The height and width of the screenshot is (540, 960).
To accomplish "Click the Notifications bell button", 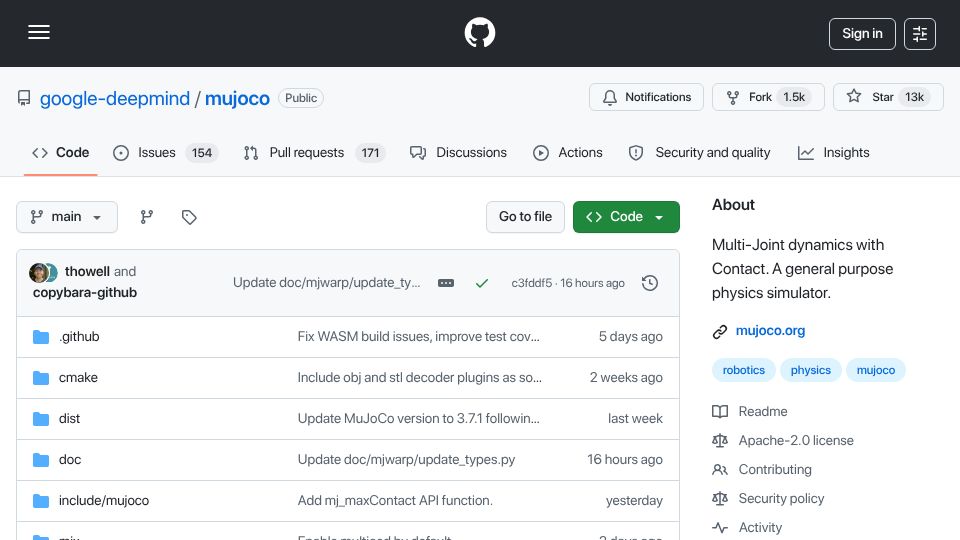I will tap(647, 97).
